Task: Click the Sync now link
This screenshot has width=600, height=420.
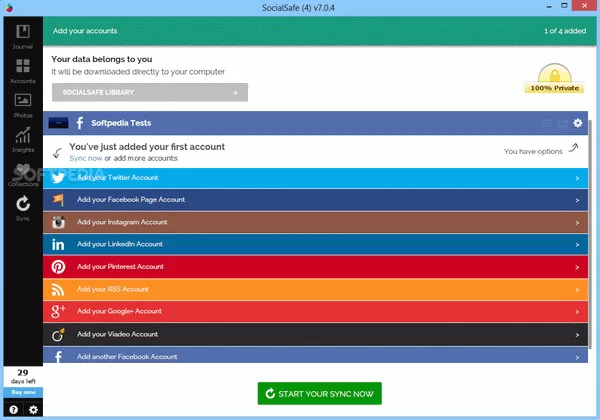Action: (86, 158)
